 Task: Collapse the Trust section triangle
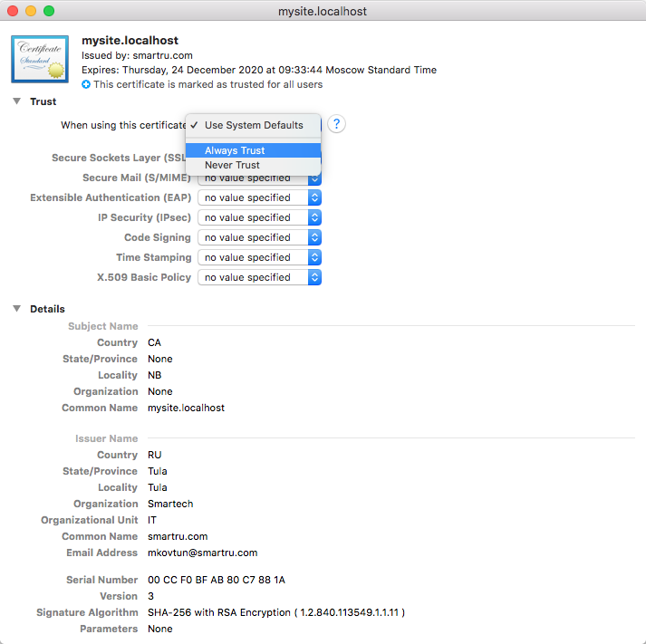[16, 101]
